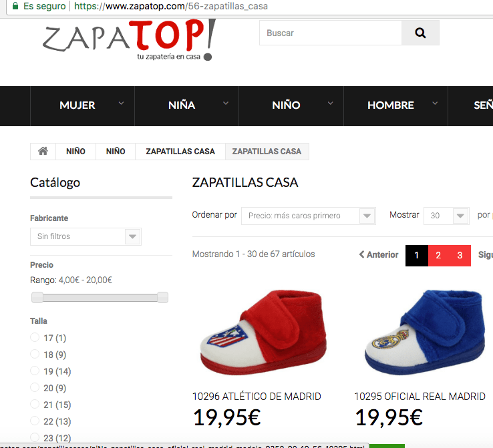Go to home via breadcrumb house icon
The width and height of the screenshot is (493, 448).
(43, 152)
